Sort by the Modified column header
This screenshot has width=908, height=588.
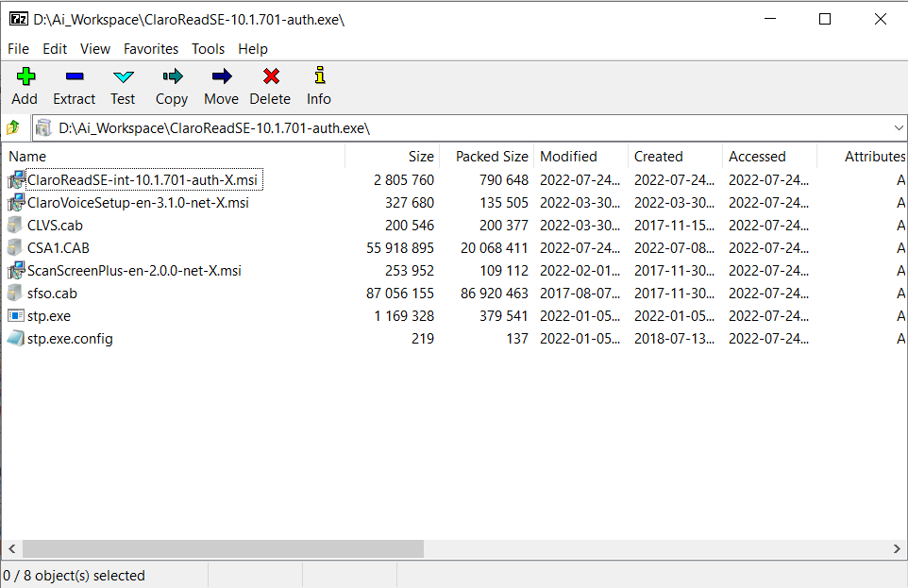pos(567,156)
